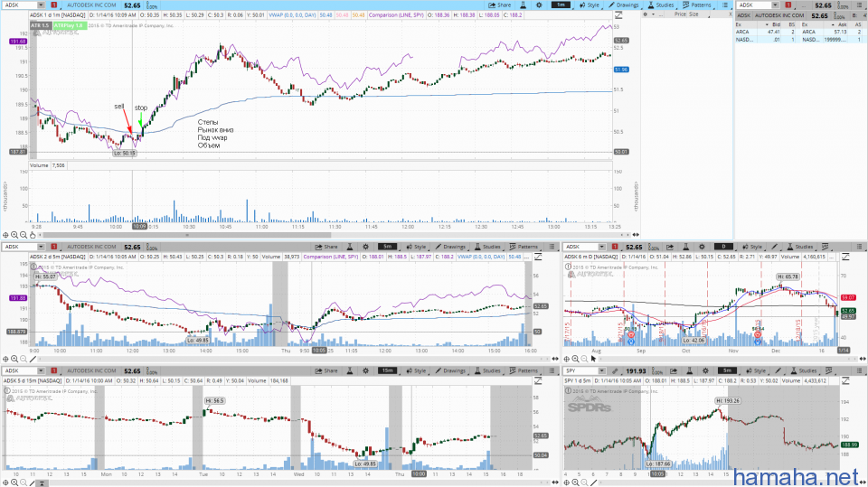This screenshot has height=487, width=868.
Task: Open Share menu on ADSK 5m chart
Action: 326,247
